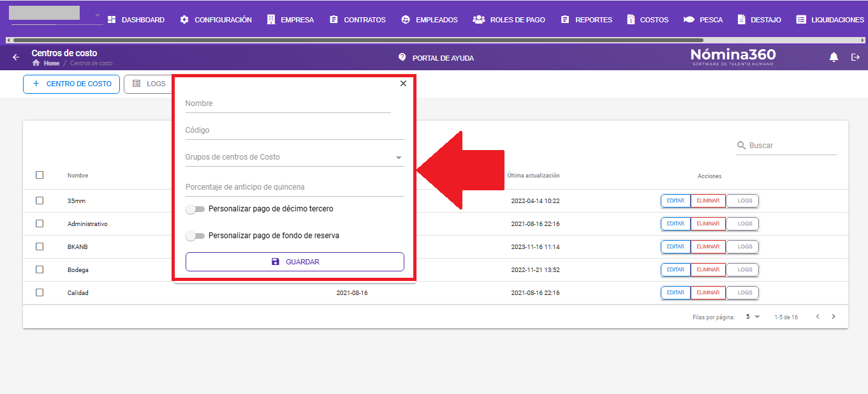
Task: Click Editar for the Calidad row
Action: point(675,292)
